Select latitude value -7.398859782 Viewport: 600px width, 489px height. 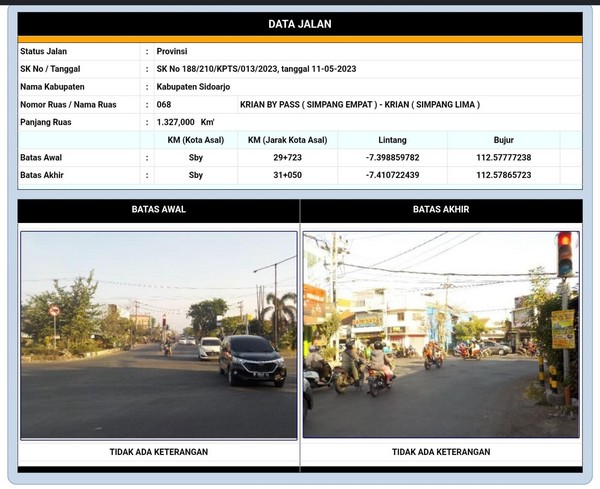[x=393, y=158]
